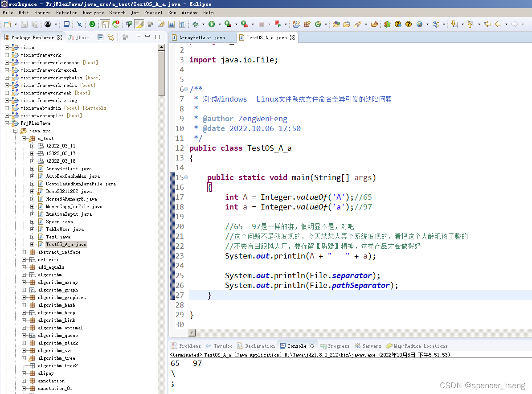This screenshot has width=532, height=394.
Task: Fold the main method at line 15
Action: tap(186, 177)
